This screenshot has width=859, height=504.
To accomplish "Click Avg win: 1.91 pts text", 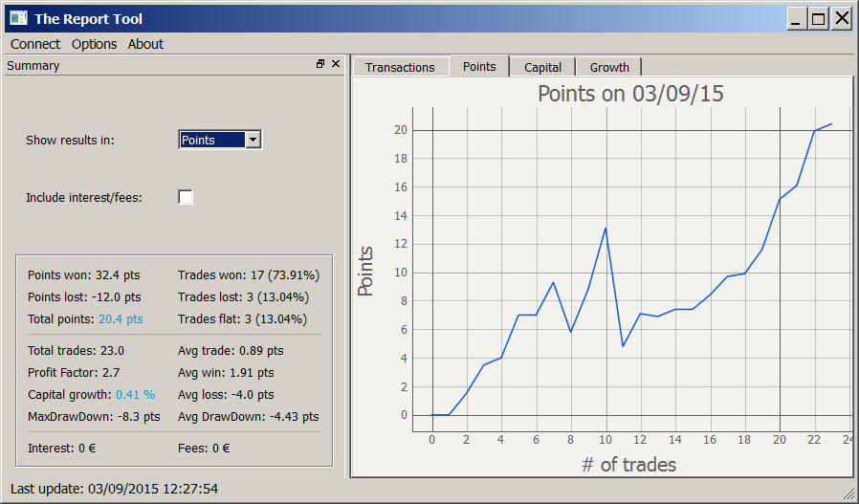I will 226,373.
